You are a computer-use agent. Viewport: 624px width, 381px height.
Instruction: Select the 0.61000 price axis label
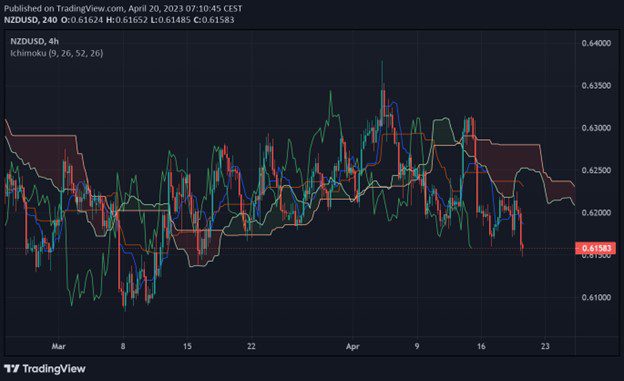[596, 297]
